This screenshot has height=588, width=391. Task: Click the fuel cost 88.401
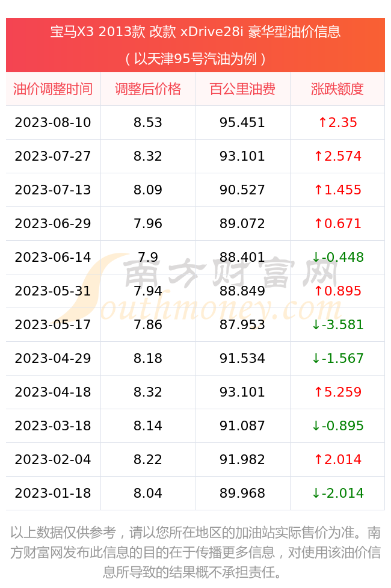coord(242,258)
